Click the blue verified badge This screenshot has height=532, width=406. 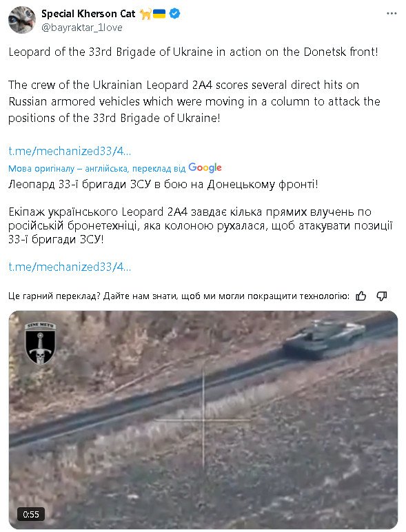174,14
